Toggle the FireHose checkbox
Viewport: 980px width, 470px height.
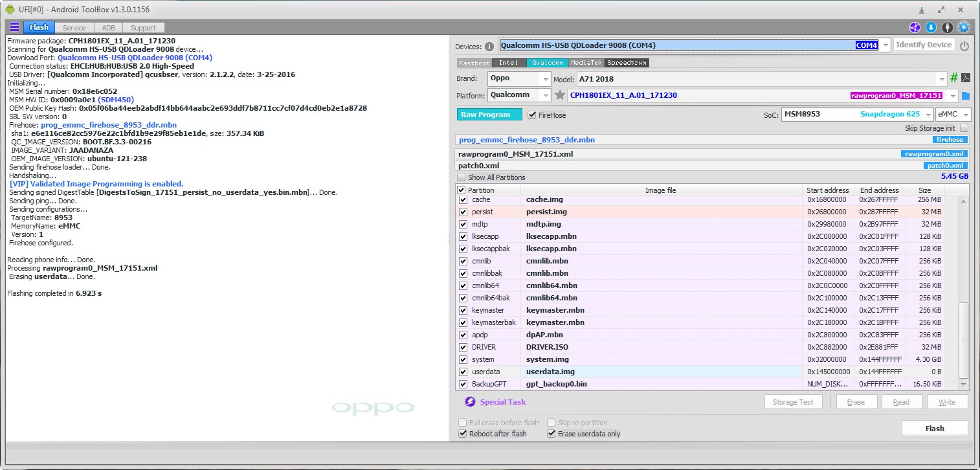pos(532,115)
